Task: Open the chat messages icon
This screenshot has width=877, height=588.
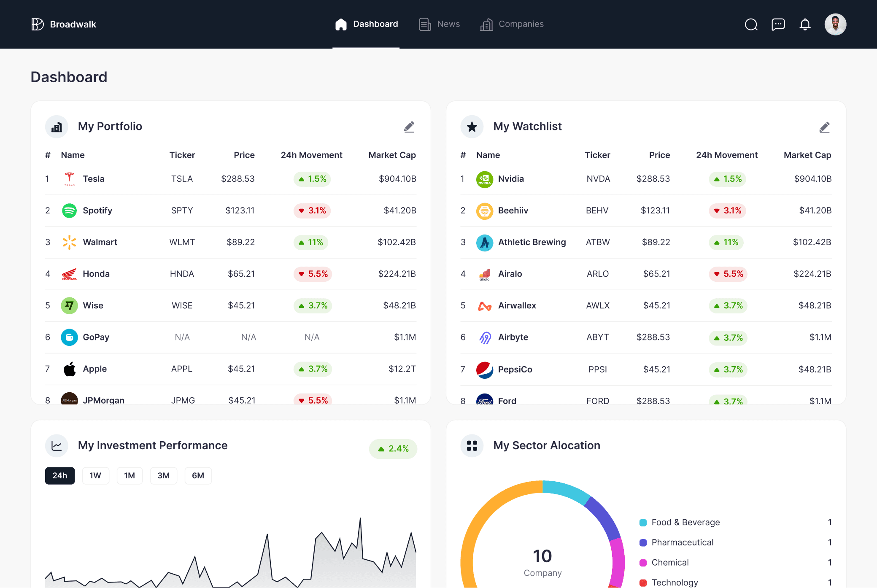Action: [x=778, y=24]
